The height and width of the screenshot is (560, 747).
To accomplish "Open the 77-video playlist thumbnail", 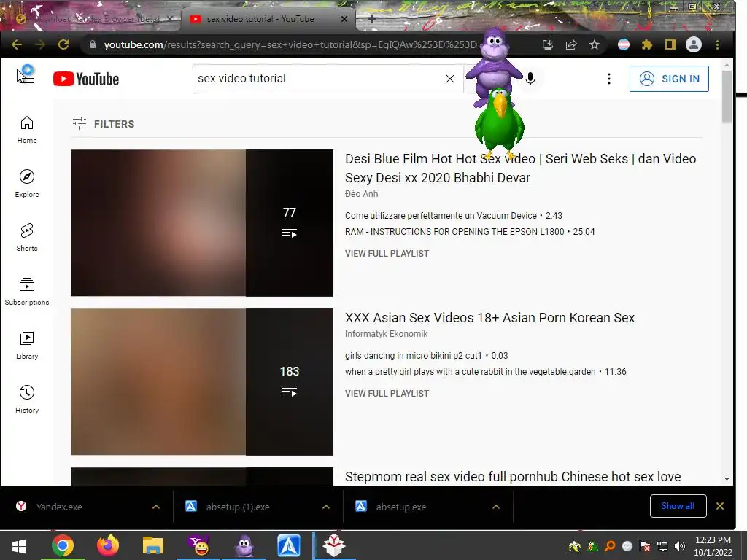I will pyautogui.click(x=202, y=223).
